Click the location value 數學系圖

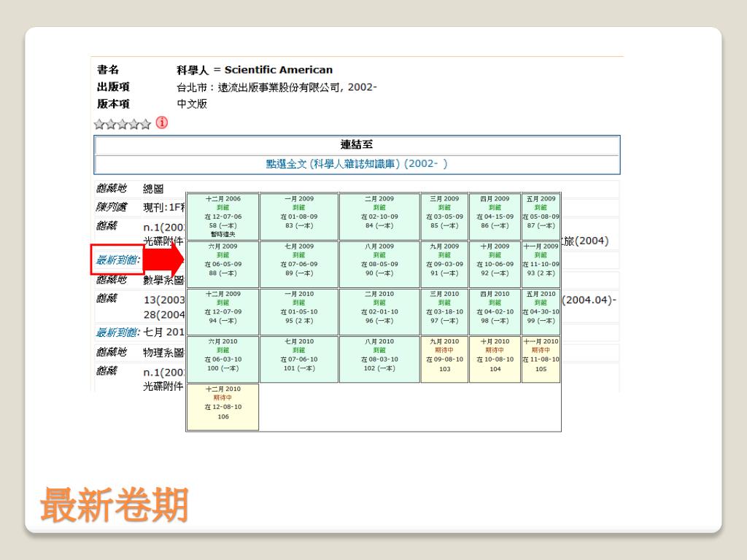(164, 280)
